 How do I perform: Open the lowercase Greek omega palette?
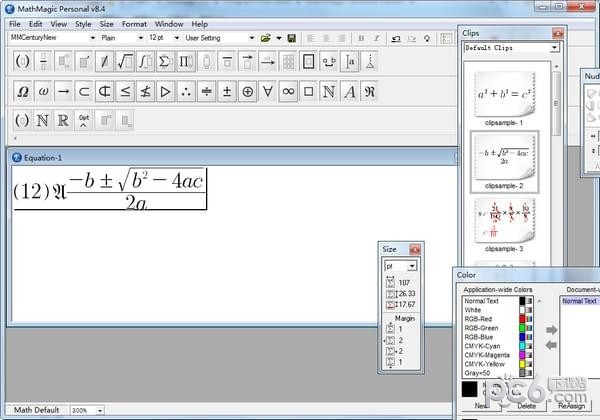(43, 91)
